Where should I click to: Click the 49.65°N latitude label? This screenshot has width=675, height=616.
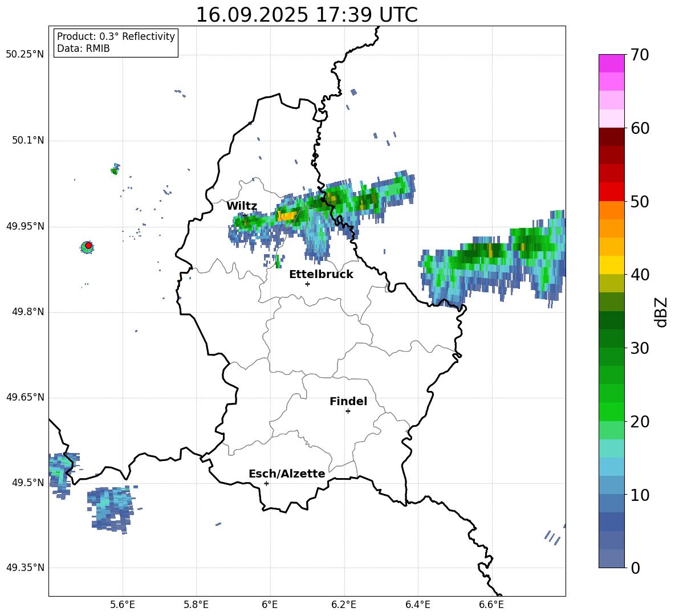pos(25,397)
